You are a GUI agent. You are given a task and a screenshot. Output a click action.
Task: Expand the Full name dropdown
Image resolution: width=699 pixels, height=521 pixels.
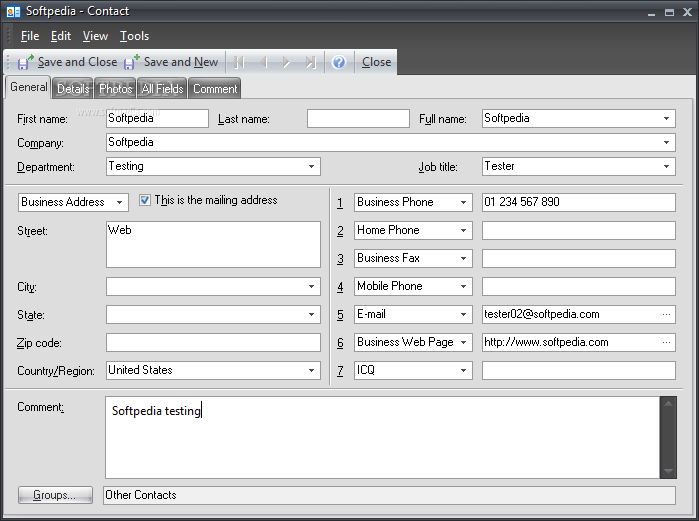666,119
